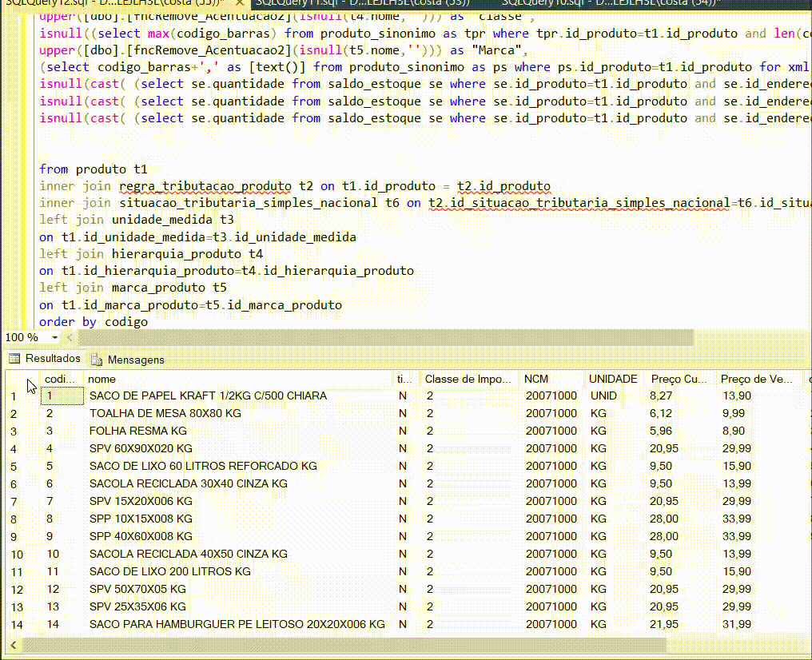Place cursor on 'from produto t1' line
The image size is (812, 660).
[x=94, y=169]
